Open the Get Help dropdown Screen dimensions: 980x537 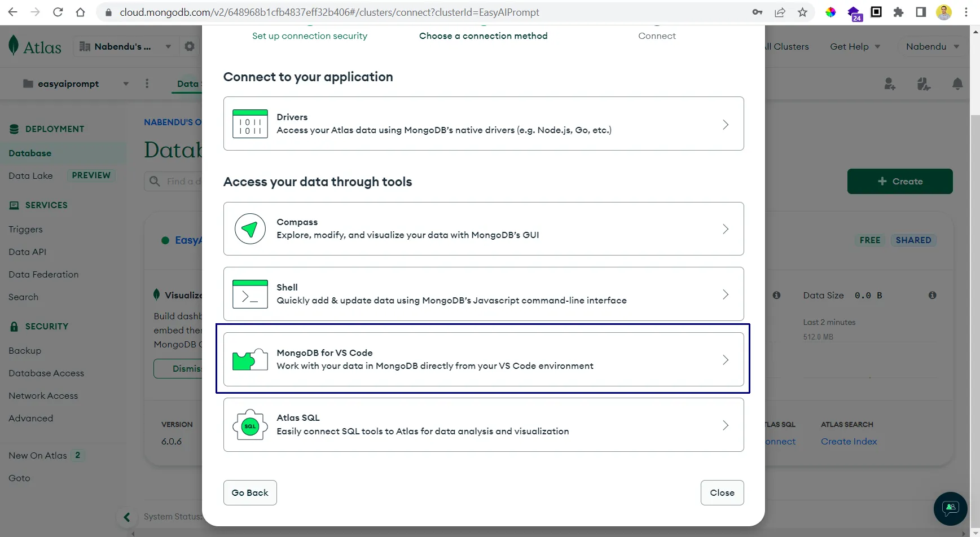coord(855,46)
